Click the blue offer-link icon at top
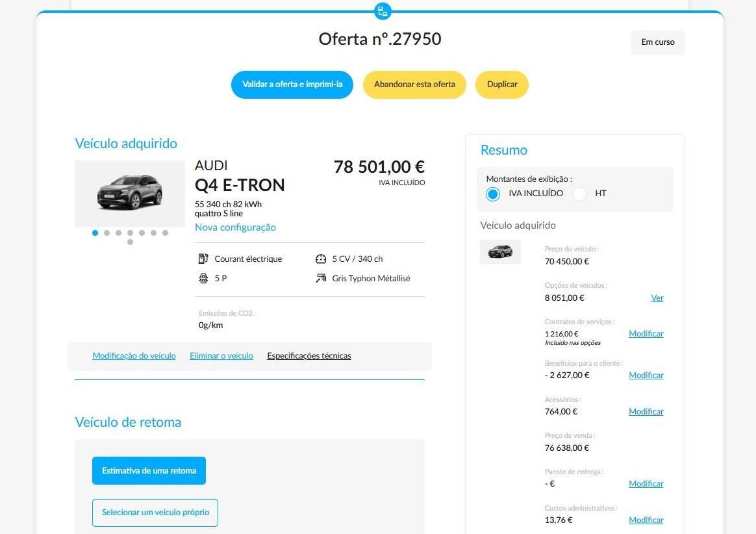756x534 pixels. pos(383,10)
